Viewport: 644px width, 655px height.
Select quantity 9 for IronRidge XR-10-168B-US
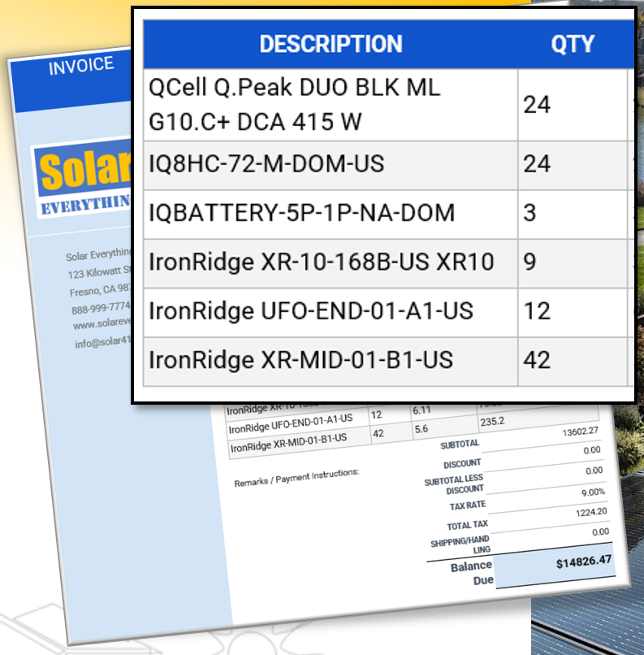(529, 262)
